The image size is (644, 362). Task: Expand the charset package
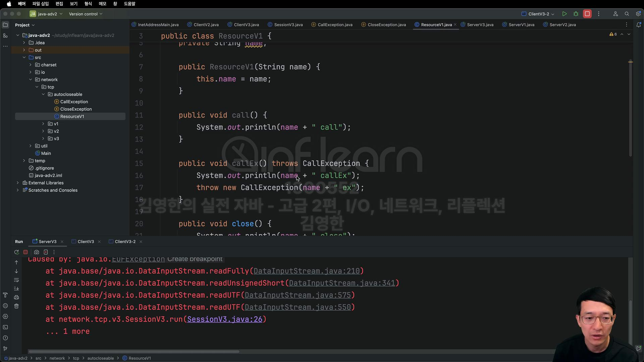coord(31,65)
